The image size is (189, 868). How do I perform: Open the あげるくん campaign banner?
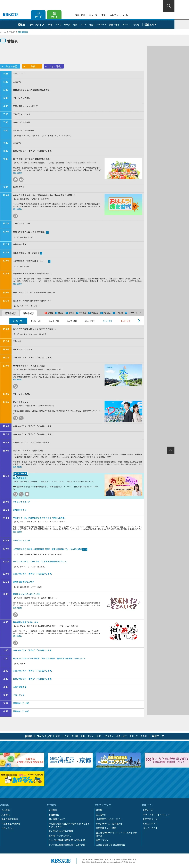pyautogui.click(x=22, y=779)
